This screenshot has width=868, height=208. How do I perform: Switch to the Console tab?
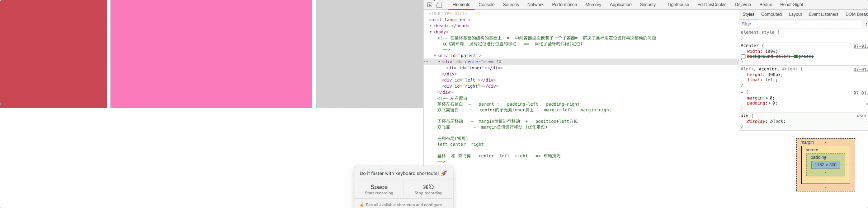[x=486, y=5]
